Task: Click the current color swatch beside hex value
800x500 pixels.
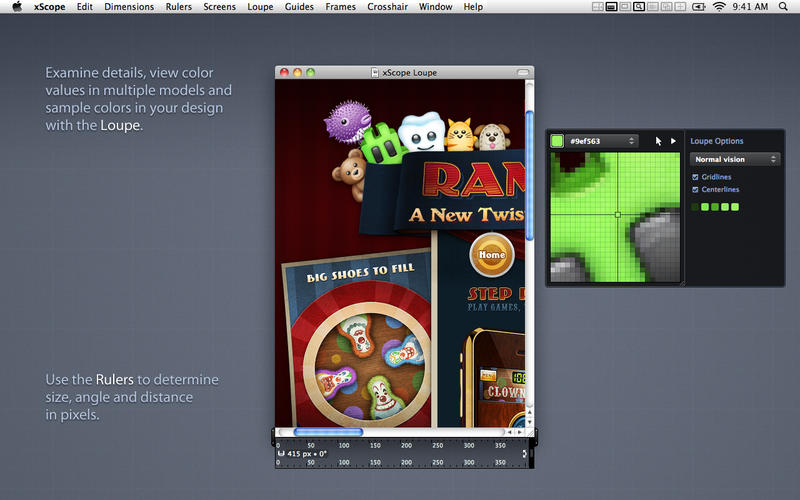Action: coord(557,141)
